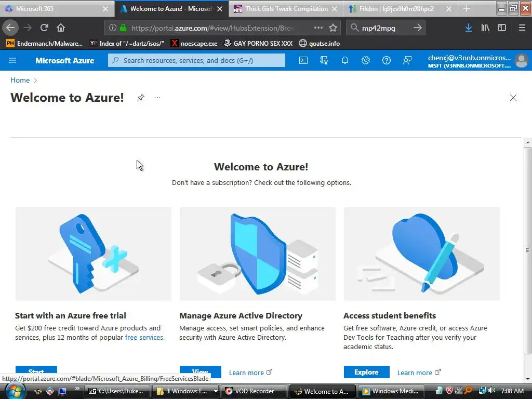This screenshot has height=399, width=532.
Task: Open Firefox library icon
Action: (x=485, y=28)
